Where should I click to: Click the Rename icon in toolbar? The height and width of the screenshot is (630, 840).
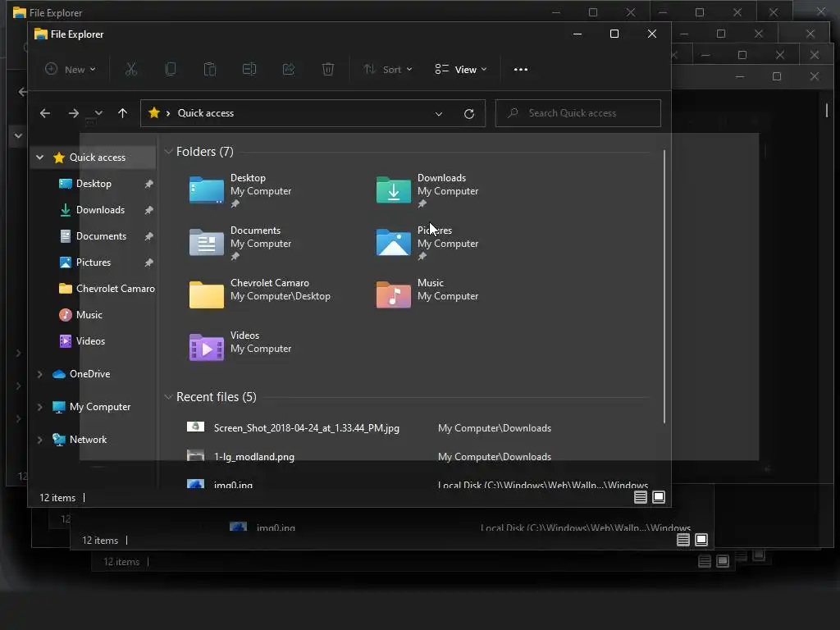[249, 69]
